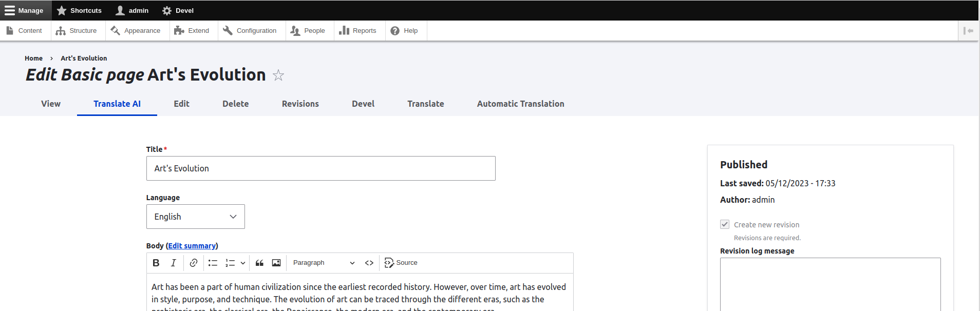The image size is (980, 311).
Task: Toggle the Manage toolbar menu
Action: click(24, 10)
